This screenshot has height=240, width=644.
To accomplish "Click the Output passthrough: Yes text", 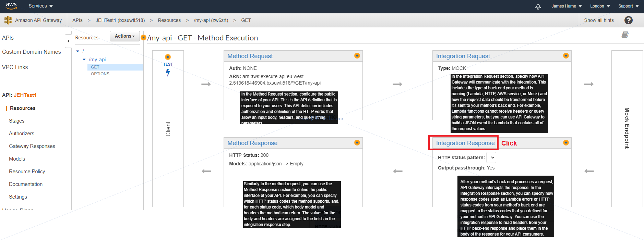I will click(x=466, y=168).
